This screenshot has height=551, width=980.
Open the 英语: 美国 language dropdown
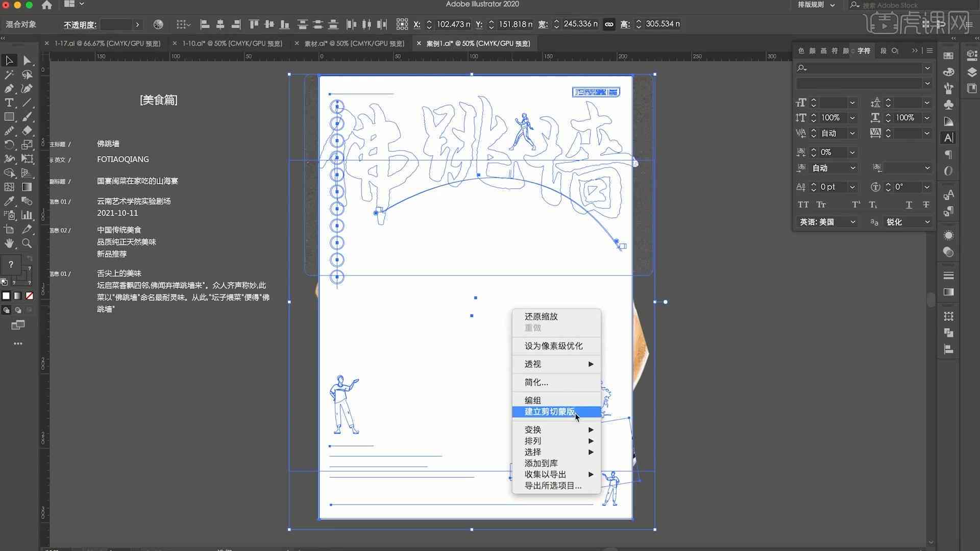827,222
